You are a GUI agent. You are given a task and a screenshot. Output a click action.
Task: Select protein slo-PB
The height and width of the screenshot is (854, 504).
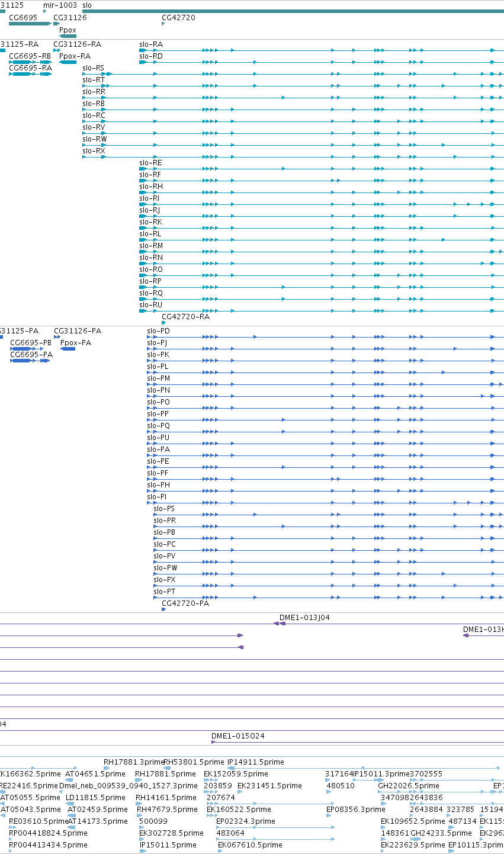(164, 532)
